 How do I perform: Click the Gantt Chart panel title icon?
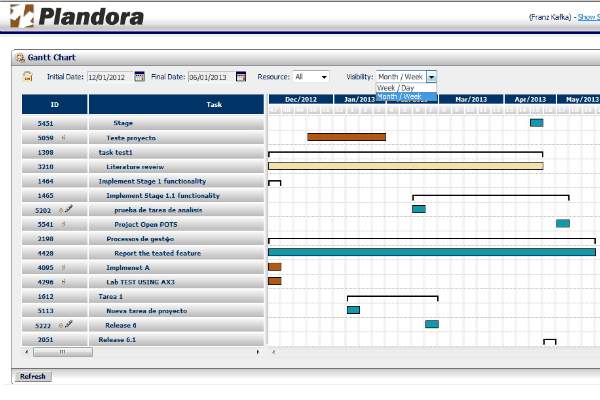pos(21,58)
